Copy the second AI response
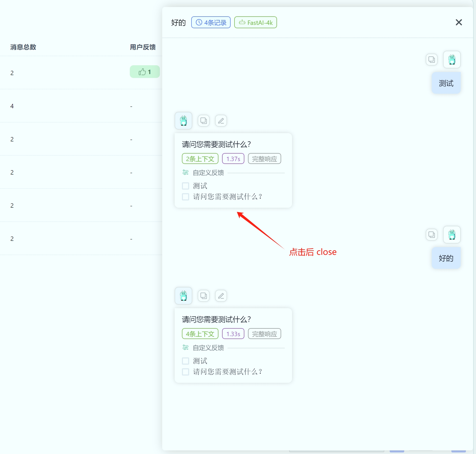This screenshot has width=476, height=454. click(x=204, y=296)
